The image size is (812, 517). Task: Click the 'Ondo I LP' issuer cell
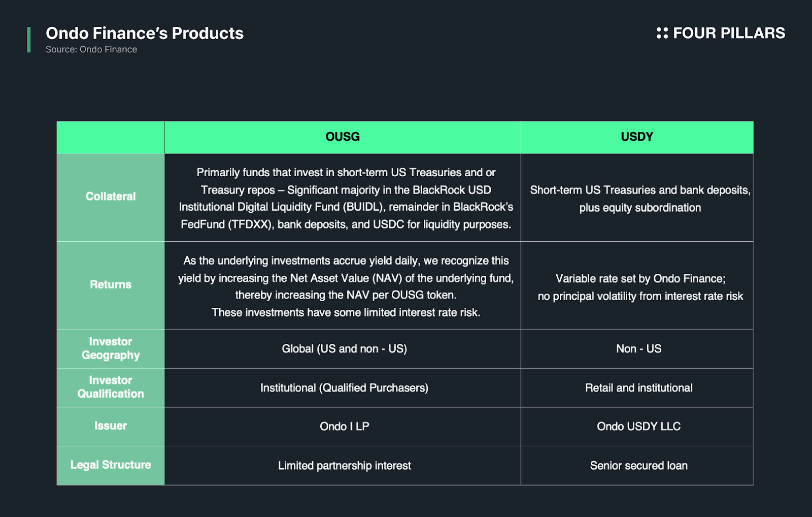[345, 427]
